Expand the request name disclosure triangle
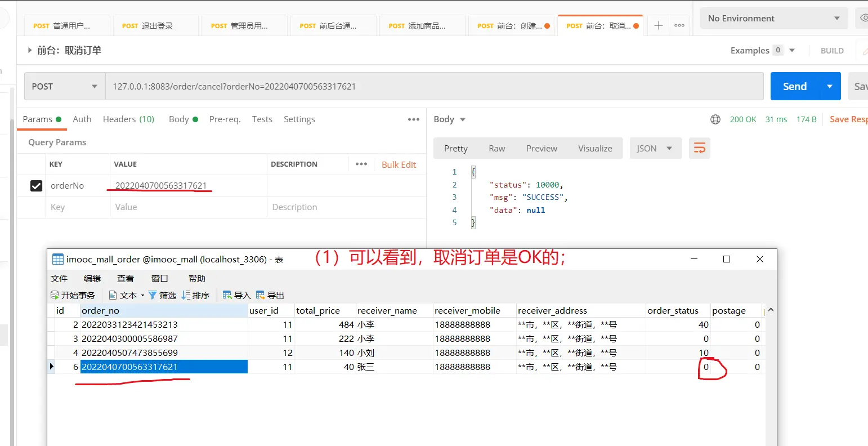Screen dimensions: 868x446 (30, 50)
